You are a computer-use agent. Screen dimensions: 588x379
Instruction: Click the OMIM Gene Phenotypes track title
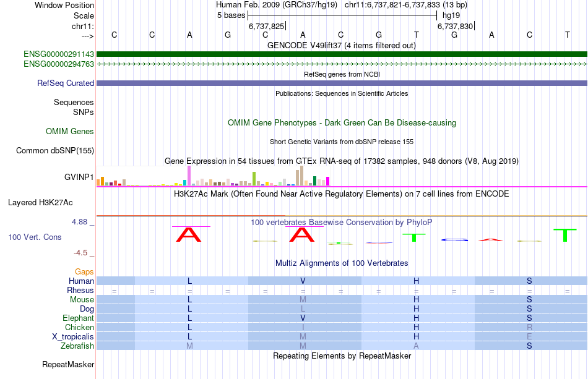click(342, 123)
